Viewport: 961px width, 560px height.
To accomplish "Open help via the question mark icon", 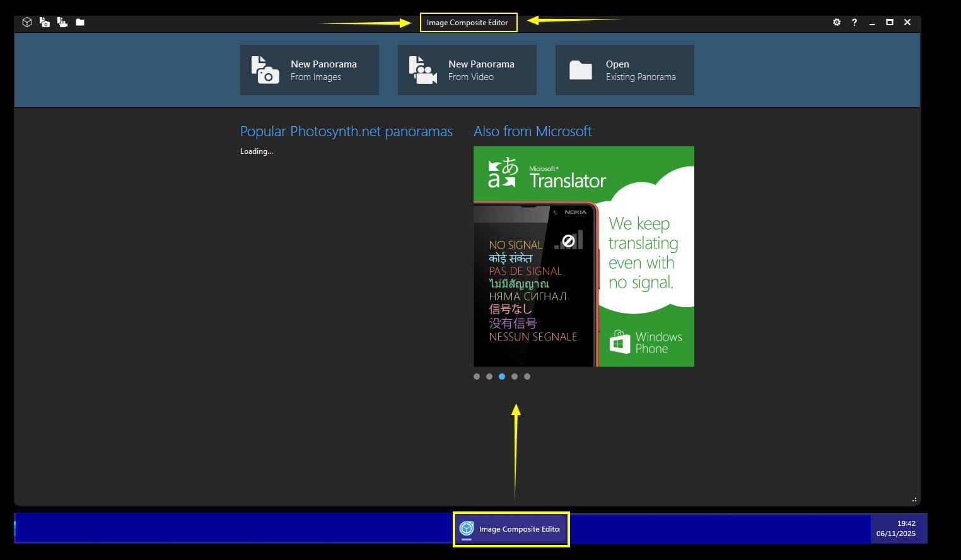I will pyautogui.click(x=854, y=22).
